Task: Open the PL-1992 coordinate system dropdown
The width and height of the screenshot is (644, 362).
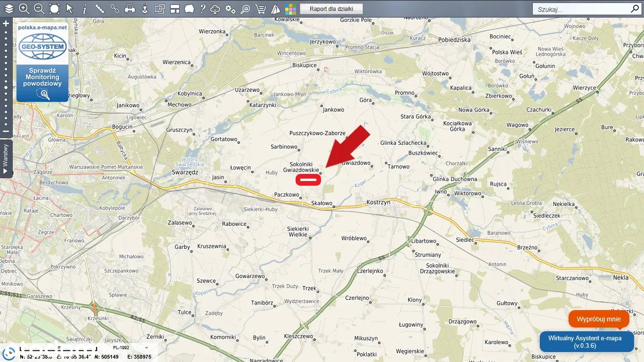Action: (x=131, y=347)
